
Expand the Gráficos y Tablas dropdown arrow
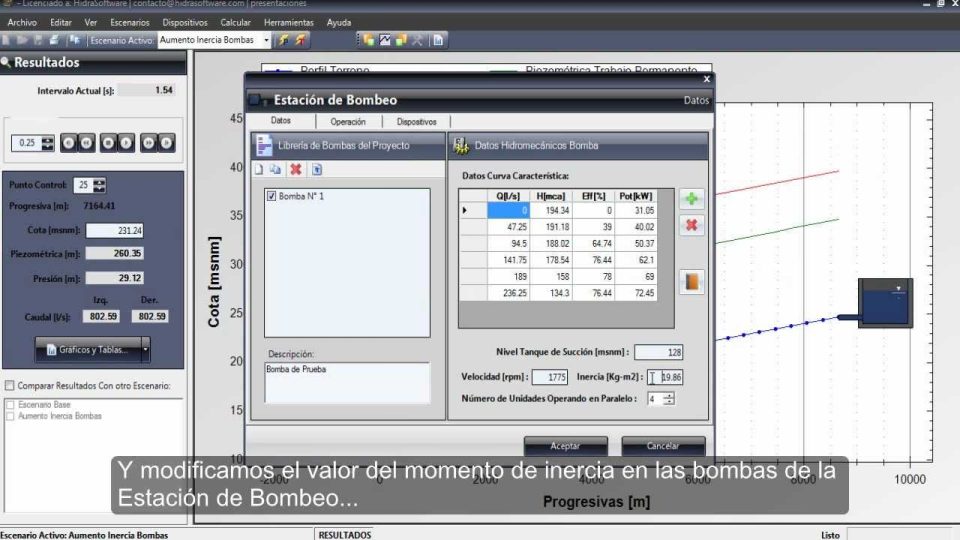(145, 349)
